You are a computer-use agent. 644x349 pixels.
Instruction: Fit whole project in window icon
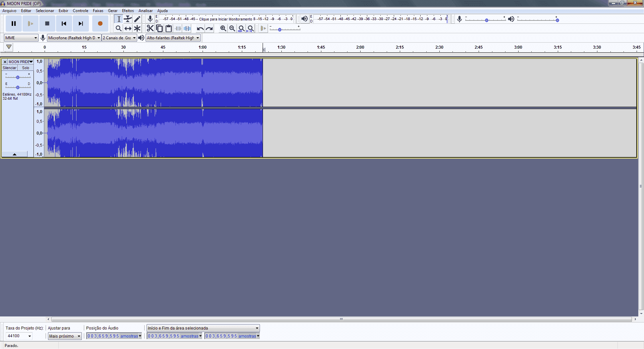click(x=250, y=29)
